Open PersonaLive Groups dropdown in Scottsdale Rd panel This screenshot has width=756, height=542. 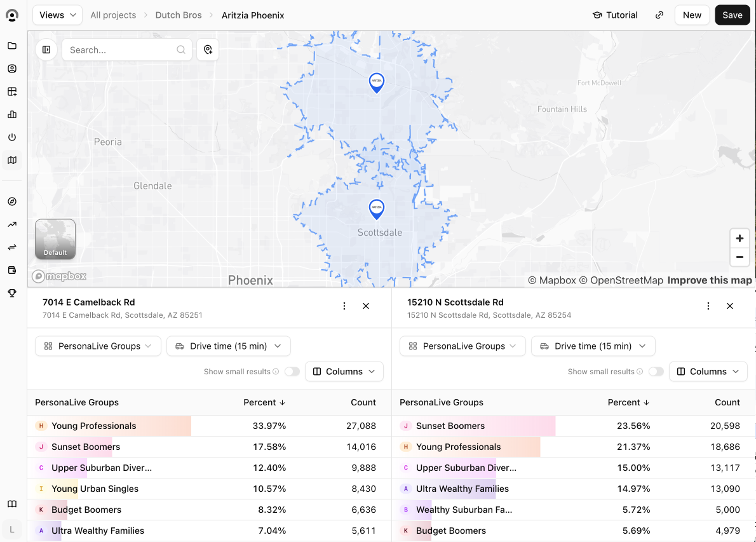pyautogui.click(x=462, y=346)
